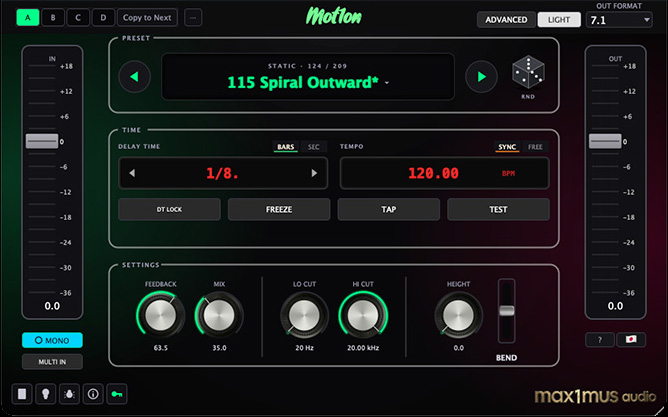
Task: Set tempo mode to FREE
Action: coord(535,147)
